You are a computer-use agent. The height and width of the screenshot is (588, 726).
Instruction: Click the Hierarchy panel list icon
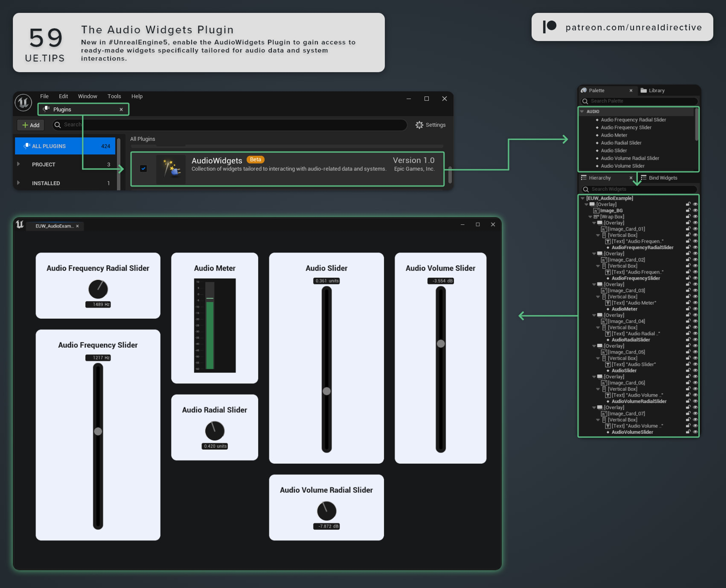pyautogui.click(x=584, y=177)
